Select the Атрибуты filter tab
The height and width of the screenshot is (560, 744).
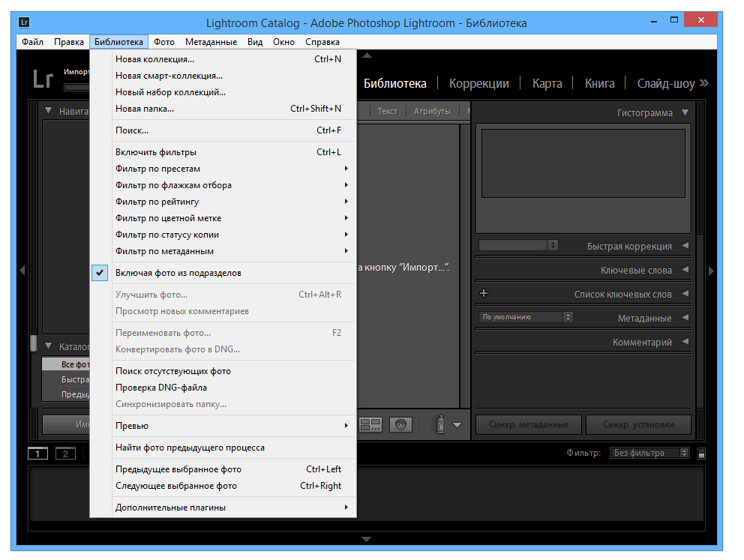point(432,111)
